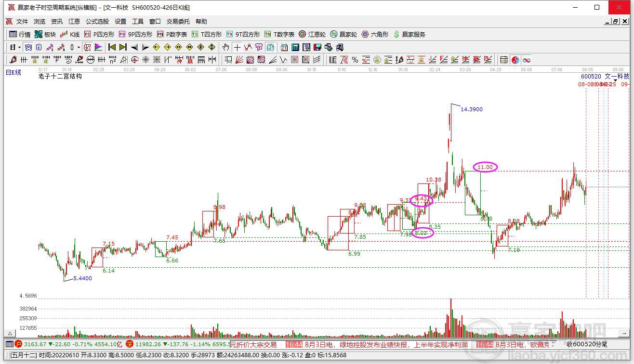This screenshot has width=634, height=364.
Task: Toggle the red-blue yin-yang icon
Action: 515,60
